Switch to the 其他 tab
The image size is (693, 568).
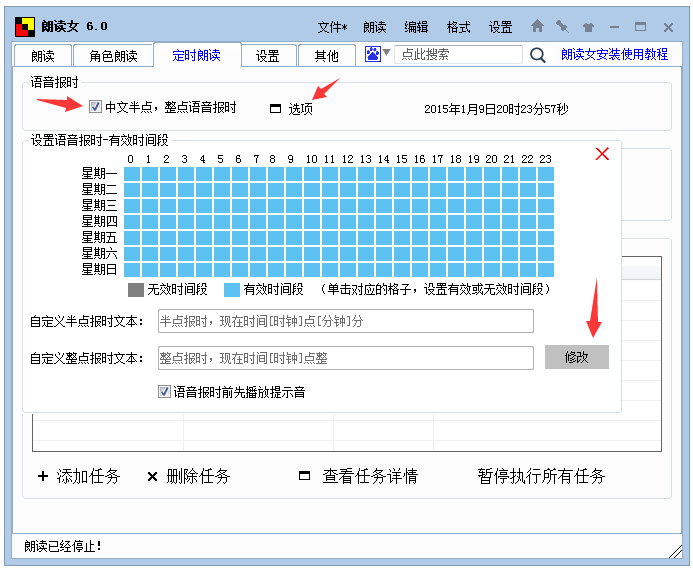(327, 56)
